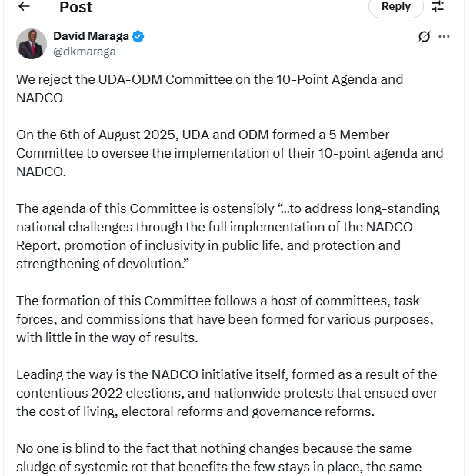Click the 'Post' page heading
This screenshot has width=470, height=476.
(x=75, y=7)
